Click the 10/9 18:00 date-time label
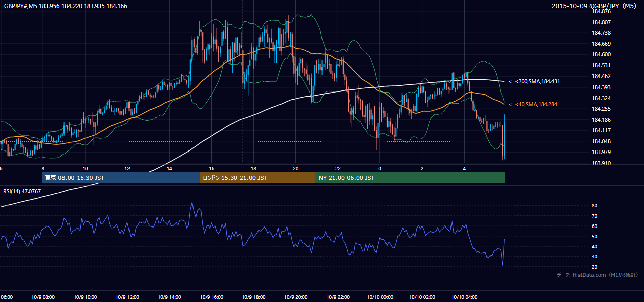Image resolution: width=644 pixels, height=302 pixels. tap(253, 297)
